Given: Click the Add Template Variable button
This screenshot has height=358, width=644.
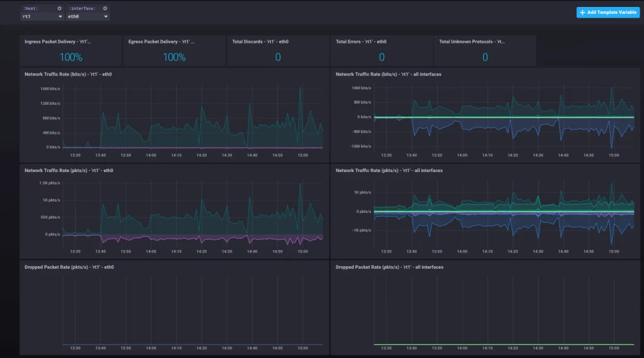Looking at the screenshot, I should pyautogui.click(x=608, y=12).
